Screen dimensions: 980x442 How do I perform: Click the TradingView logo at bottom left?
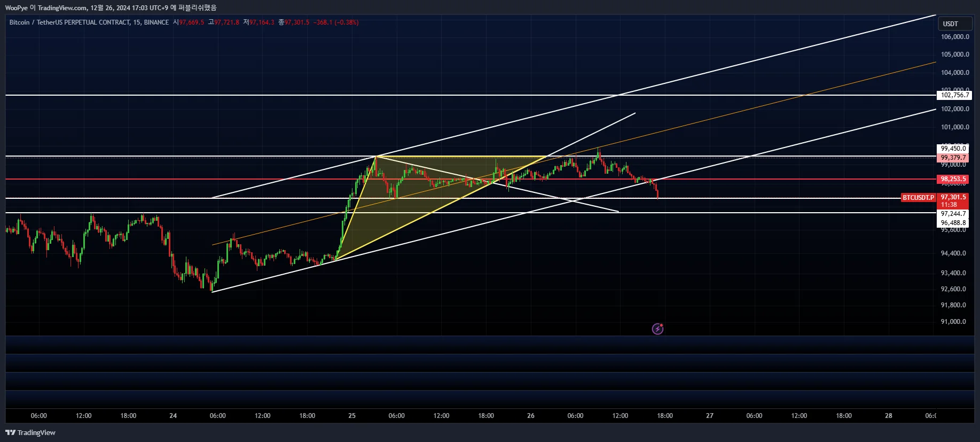coord(30,432)
